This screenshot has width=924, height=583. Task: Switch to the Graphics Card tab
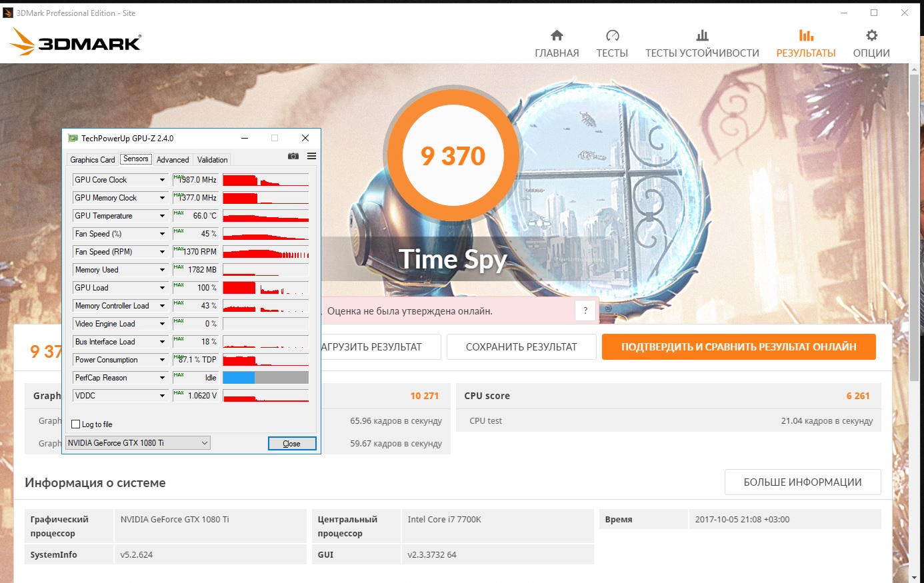click(93, 160)
